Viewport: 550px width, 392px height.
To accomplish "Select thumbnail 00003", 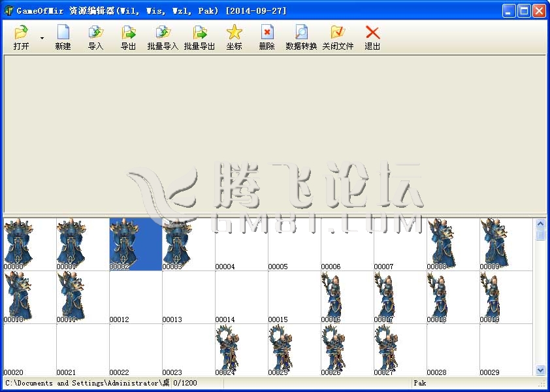I will [189, 244].
